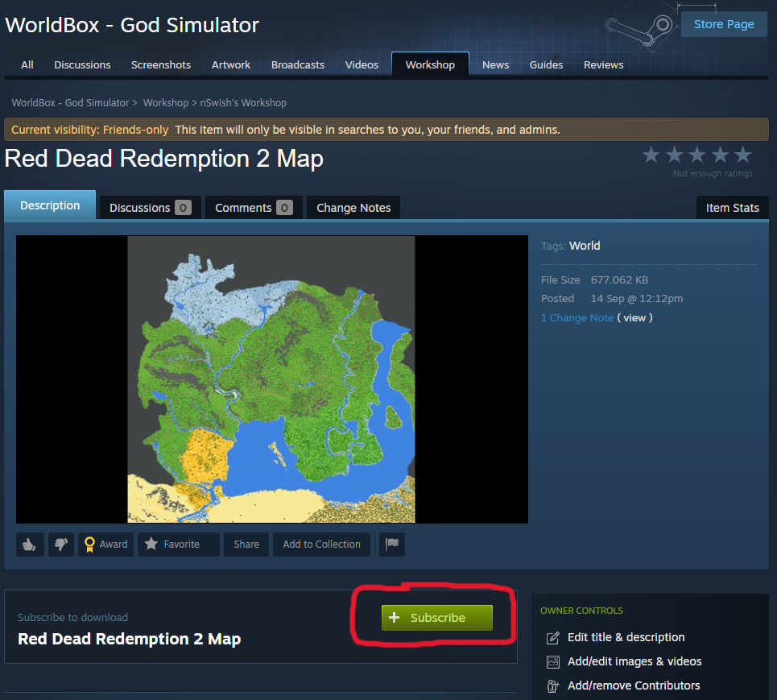
Task: Go to the Screenshots tab
Action: (x=161, y=65)
